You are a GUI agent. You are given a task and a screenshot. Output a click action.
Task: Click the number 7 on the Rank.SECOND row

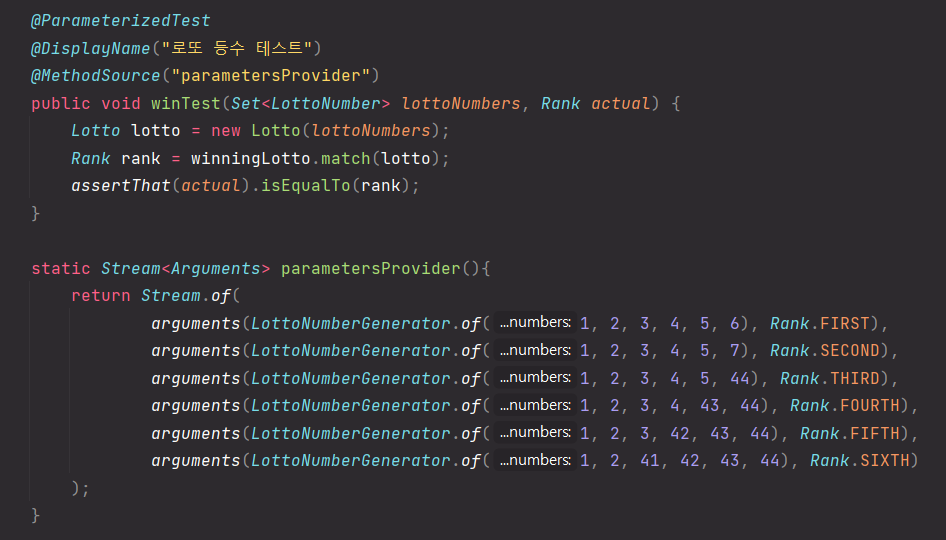point(735,351)
